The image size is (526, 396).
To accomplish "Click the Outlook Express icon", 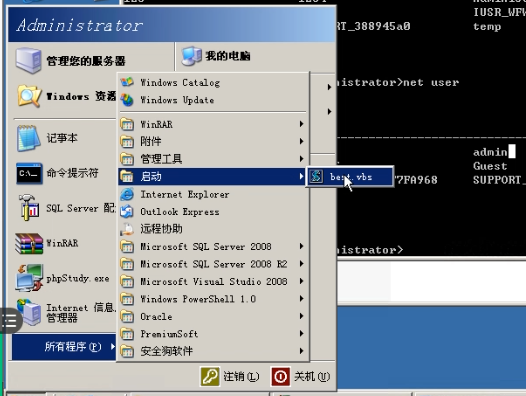I will pos(127,212).
